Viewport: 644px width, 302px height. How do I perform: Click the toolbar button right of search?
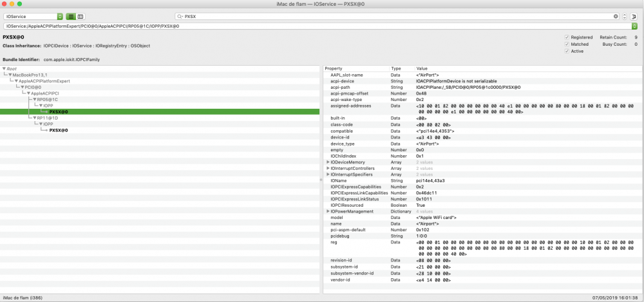coord(635,16)
